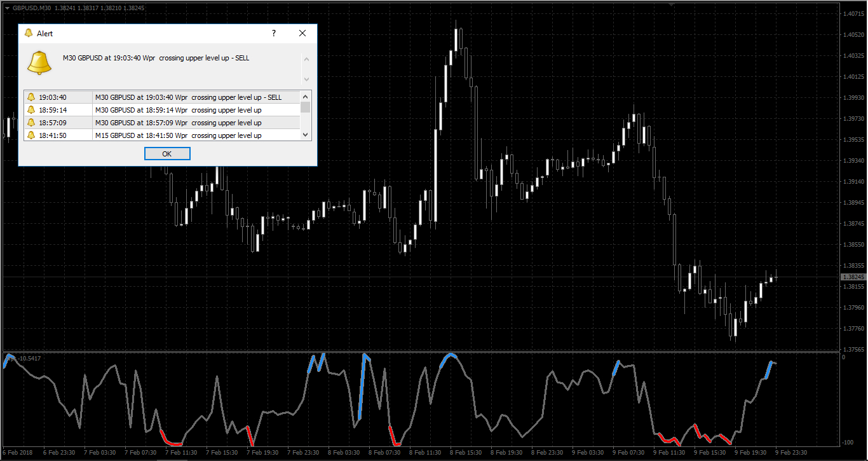Click the 'Alert' dialog title text
Viewport: 868px width, 461px height.
tap(45, 33)
